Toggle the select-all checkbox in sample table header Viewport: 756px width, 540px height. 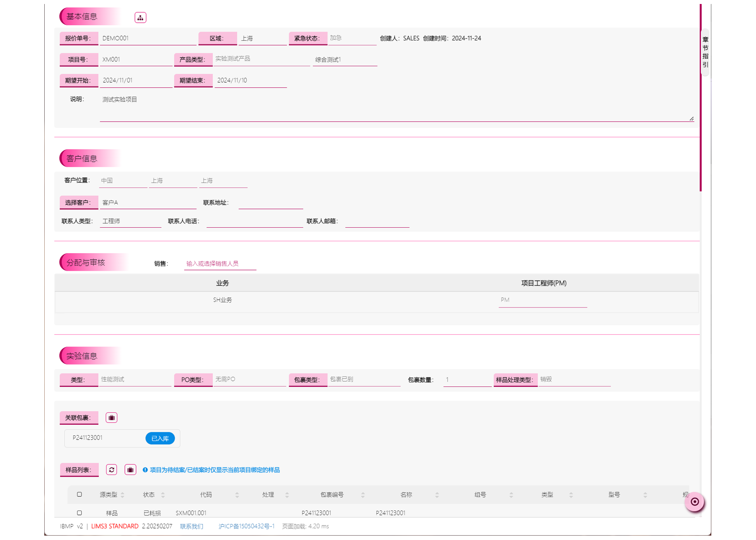(79, 495)
